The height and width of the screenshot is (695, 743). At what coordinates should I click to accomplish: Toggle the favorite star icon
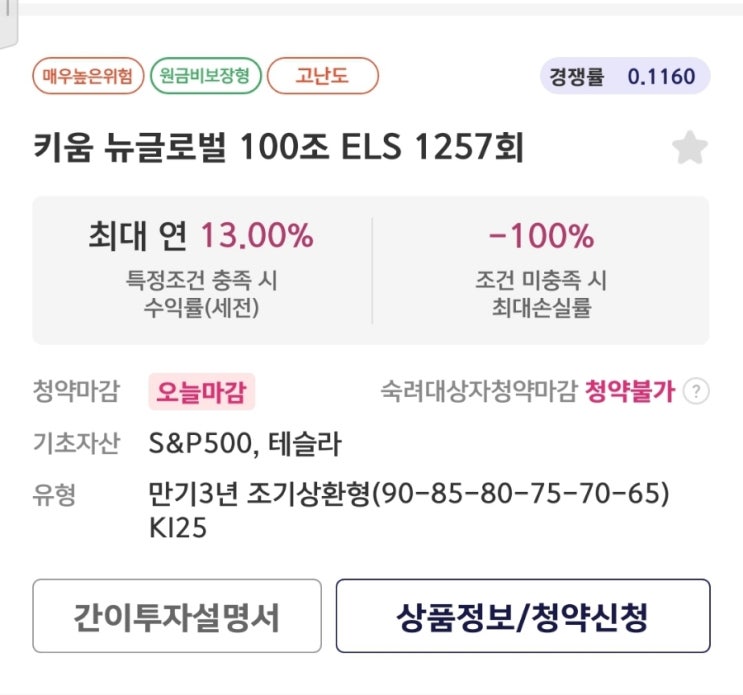689,148
